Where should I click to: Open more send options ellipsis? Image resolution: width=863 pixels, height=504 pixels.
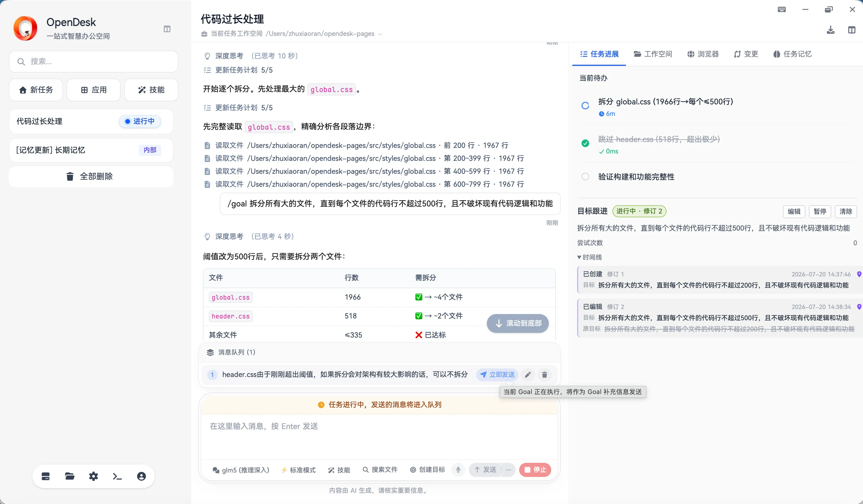(509, 470)
